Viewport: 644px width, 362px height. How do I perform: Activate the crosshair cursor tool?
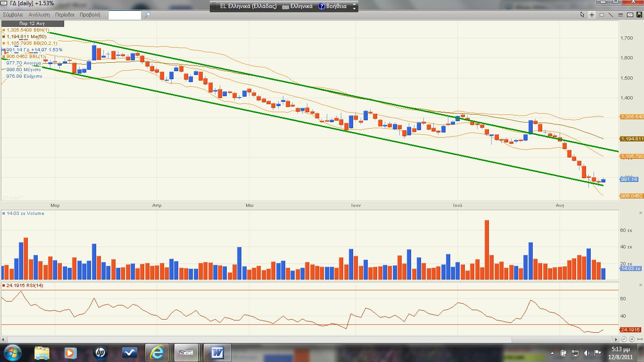coord(592,15)
